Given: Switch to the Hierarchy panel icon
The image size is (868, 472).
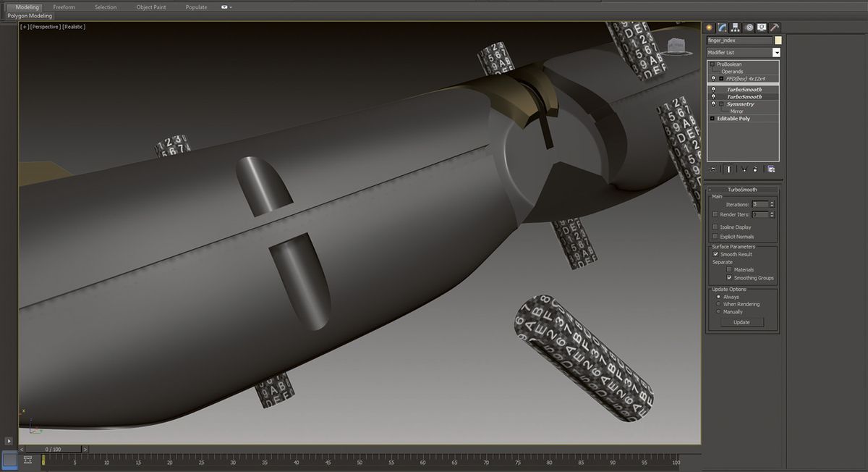Looking at the screenshot, I should click(x=735, y=27).
